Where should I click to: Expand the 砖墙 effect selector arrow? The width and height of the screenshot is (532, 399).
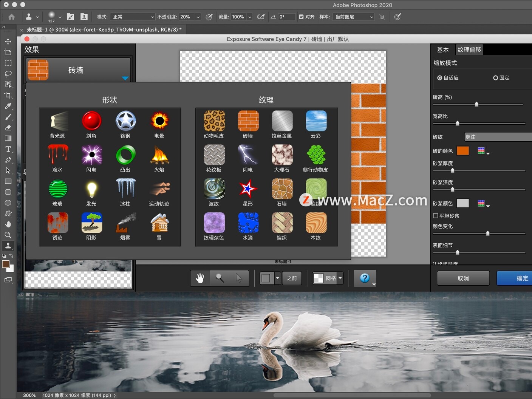pyautogui.click(x=125, y=78)
